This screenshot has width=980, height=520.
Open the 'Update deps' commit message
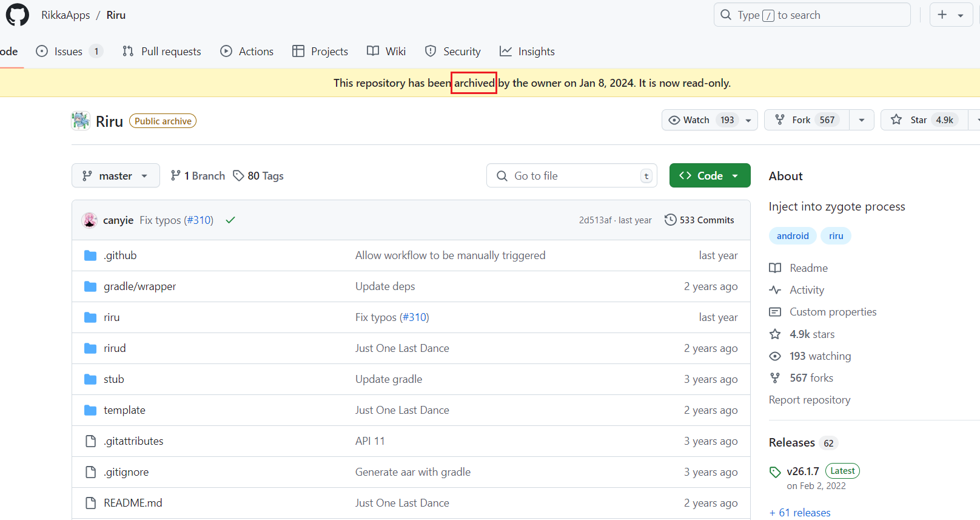click(385, 286)
